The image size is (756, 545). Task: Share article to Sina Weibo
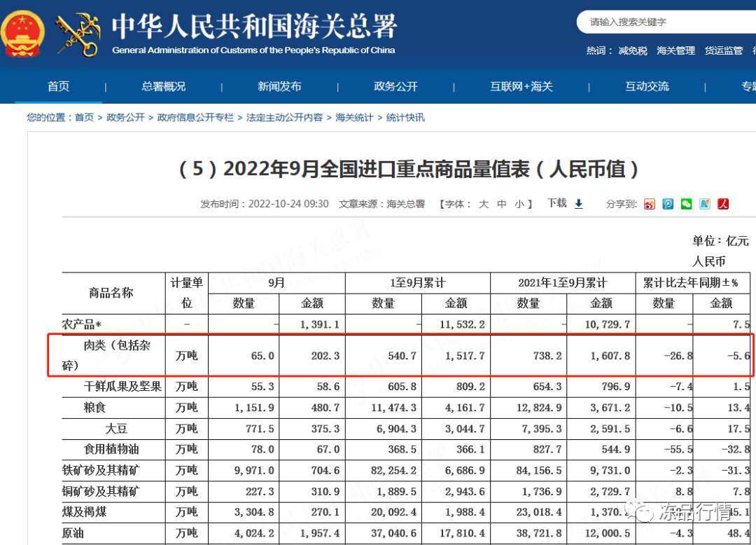coord(650,204)
